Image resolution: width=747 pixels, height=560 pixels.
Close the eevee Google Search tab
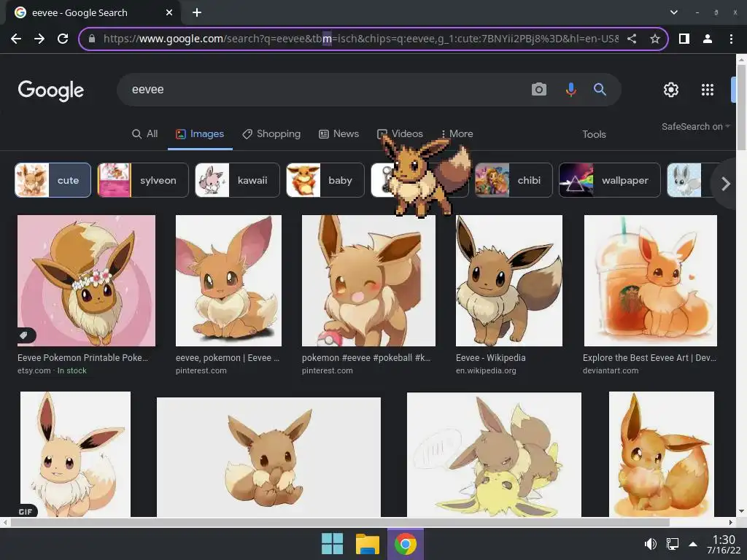169,12
